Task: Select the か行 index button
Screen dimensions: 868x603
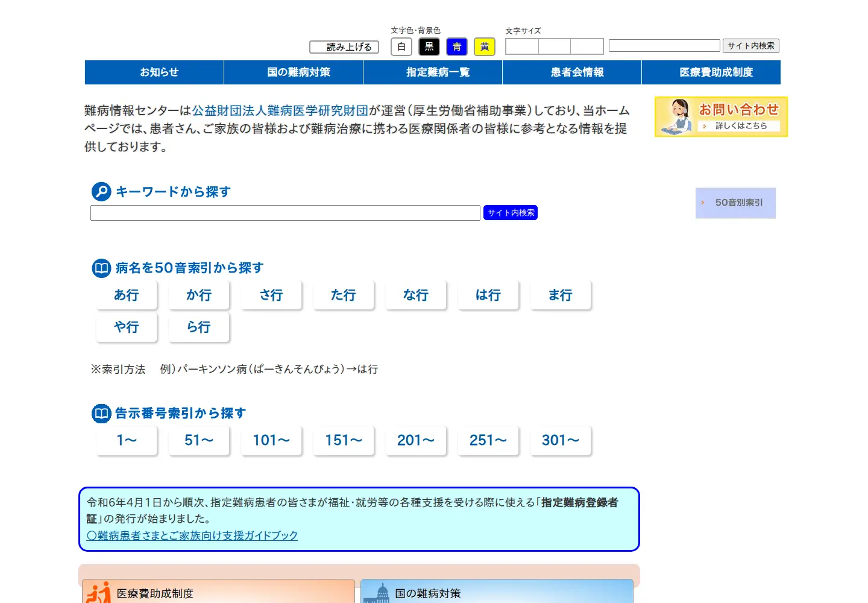Action: coord(199,295)
